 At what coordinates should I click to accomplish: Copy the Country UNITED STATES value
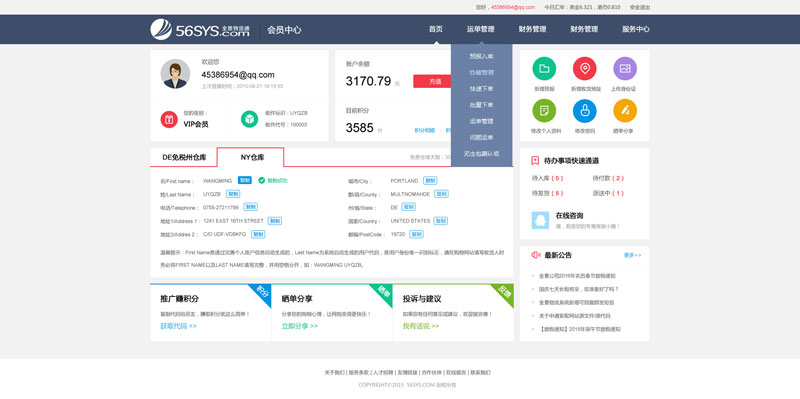click(441, 221)
